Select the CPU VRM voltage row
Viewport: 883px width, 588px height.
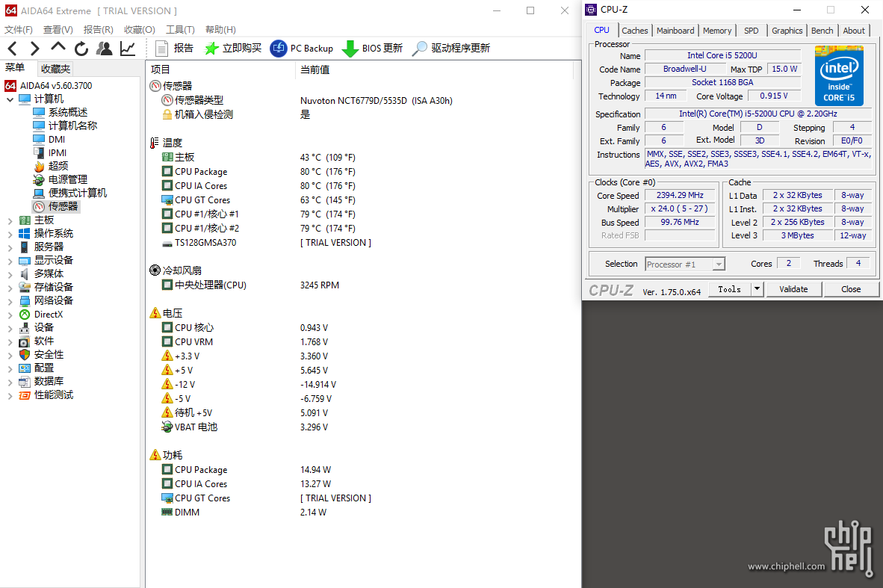pos(360,342)
